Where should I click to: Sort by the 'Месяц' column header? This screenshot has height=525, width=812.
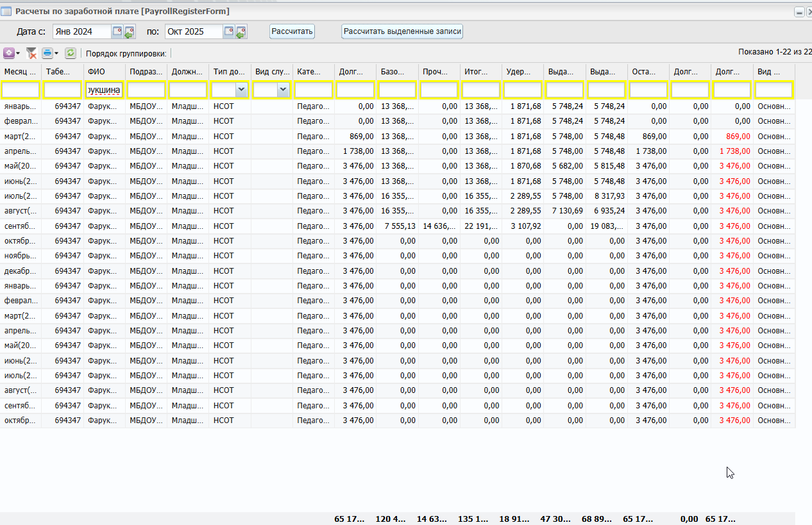pyautogui.click(x=21, y=72)
